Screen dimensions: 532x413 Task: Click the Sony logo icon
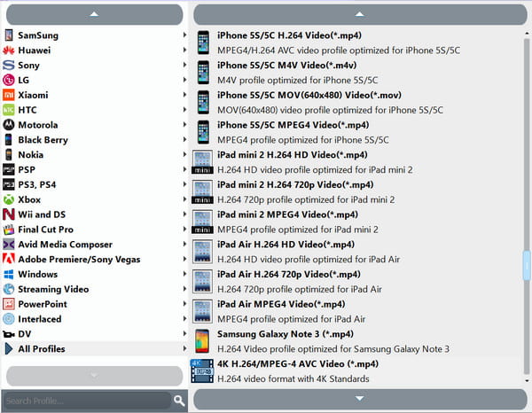pos(9,65)
